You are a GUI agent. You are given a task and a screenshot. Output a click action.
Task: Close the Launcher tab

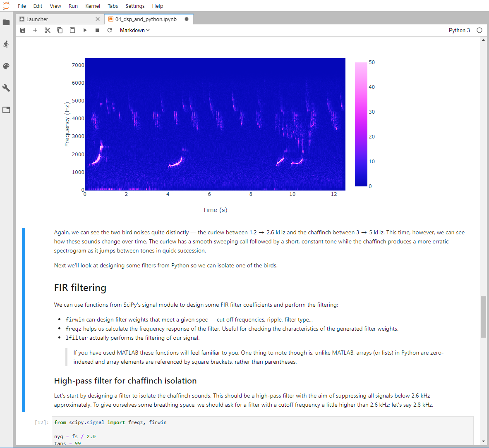tap(98, 19)
